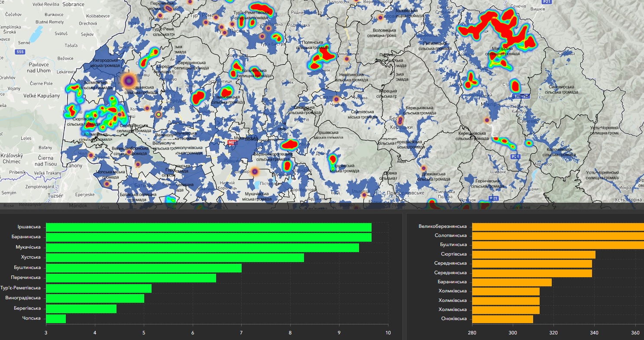Click the red M06 highway shield
Screen dimensions: 644x340
point(232,142)
